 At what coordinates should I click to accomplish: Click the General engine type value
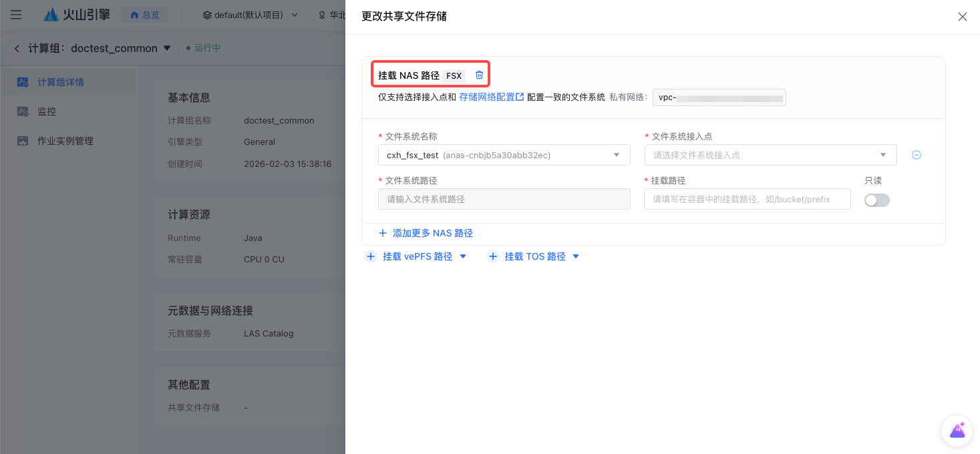pyautogui.click(x=259, y=142)
